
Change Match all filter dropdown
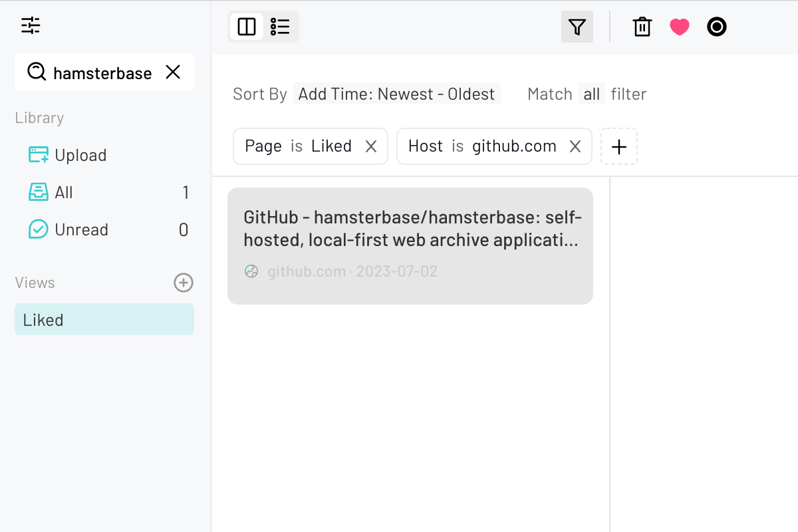tap(591, 94)
